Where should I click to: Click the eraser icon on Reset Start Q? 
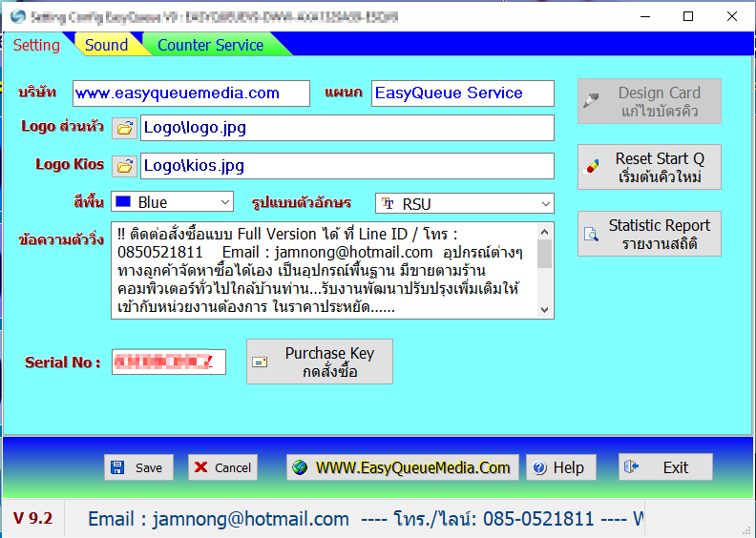(592, 167)
